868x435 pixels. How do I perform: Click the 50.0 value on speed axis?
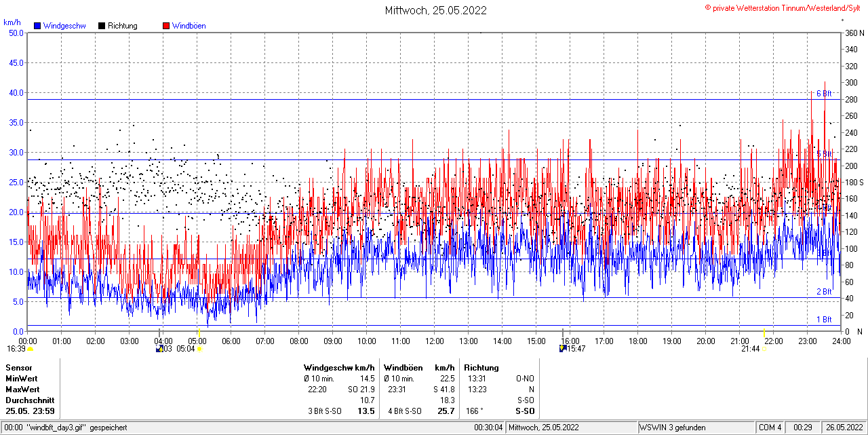[x=16, y=33]
